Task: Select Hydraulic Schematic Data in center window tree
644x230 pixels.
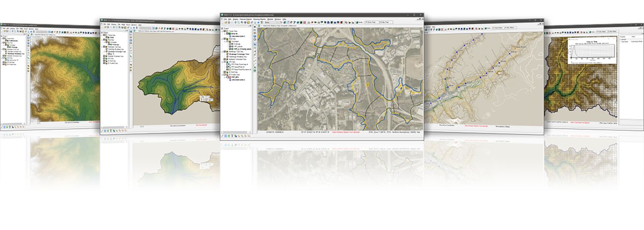Action: coord(237,59)
